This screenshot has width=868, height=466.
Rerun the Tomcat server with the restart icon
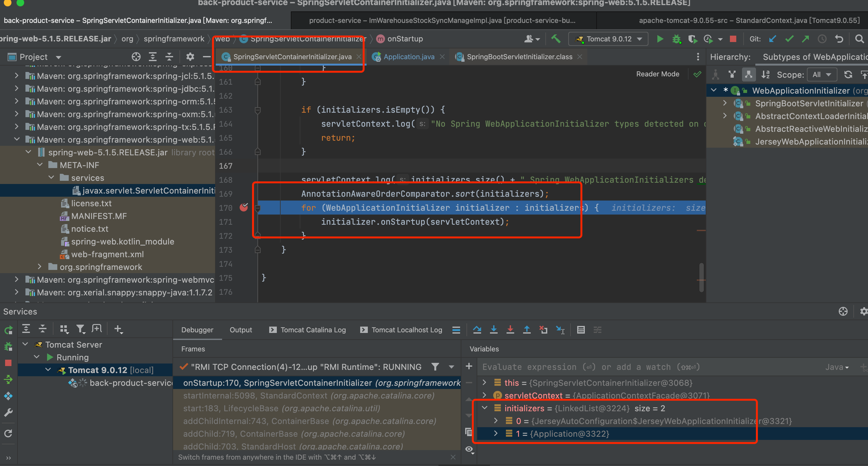(8, 330)
